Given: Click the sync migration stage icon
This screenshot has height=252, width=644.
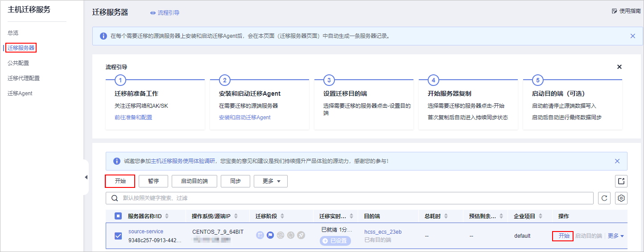Looking at the screenshot, I should click(x=281, y=235).
